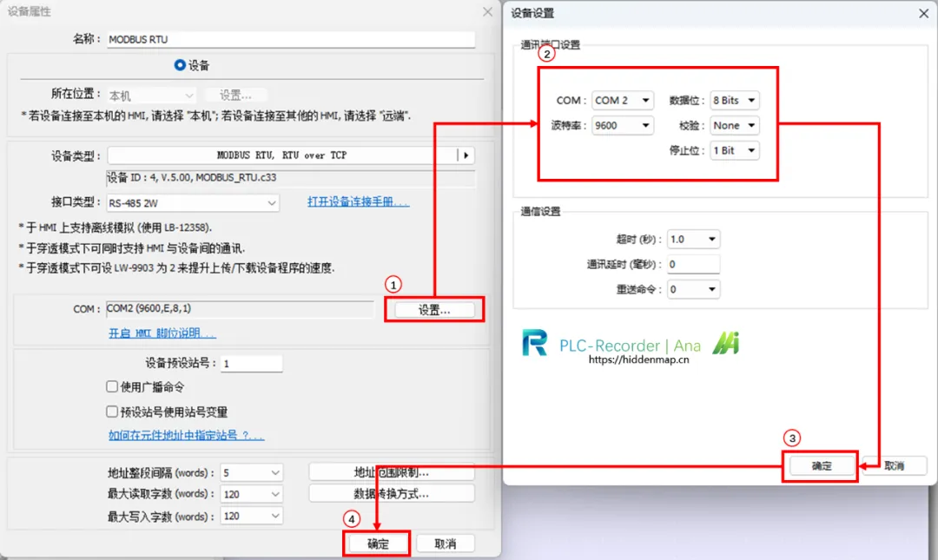Open the 设备类型 arrow selector
Image resolution: width=938 pixels, height=560 pixels.
pos(466,155)
